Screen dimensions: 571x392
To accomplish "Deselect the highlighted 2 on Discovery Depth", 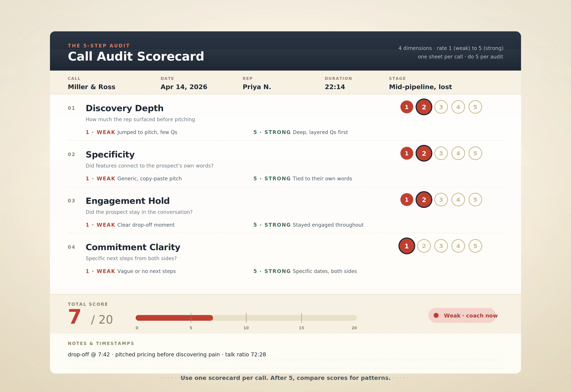I will click(424, 107).
